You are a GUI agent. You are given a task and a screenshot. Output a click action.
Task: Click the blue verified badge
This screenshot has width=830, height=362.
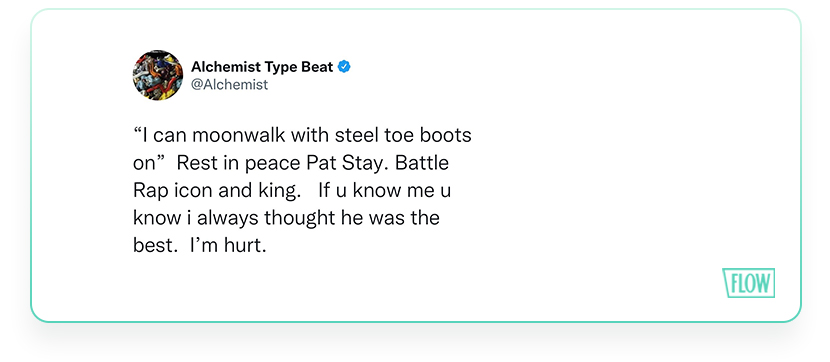[x=344, y=67]
